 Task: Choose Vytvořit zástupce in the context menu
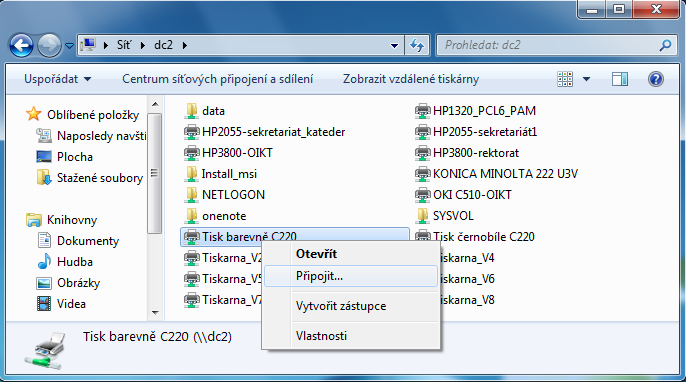351,306
